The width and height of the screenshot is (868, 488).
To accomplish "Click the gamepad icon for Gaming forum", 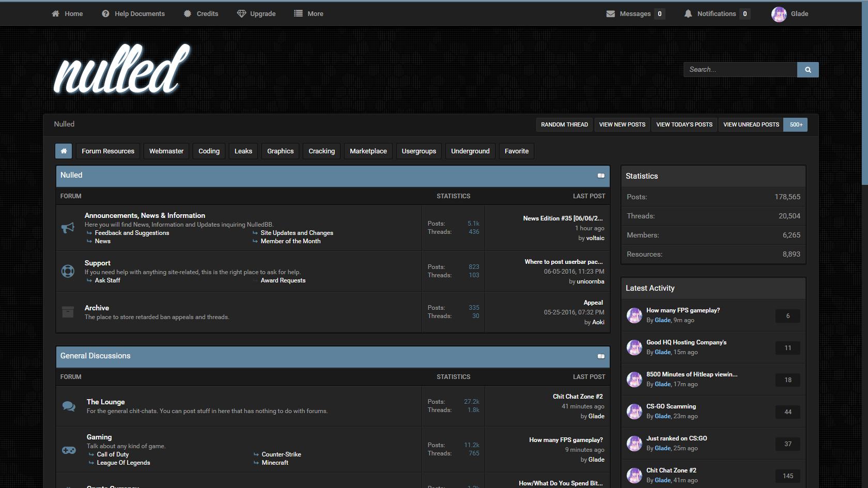I will point(69,450).
